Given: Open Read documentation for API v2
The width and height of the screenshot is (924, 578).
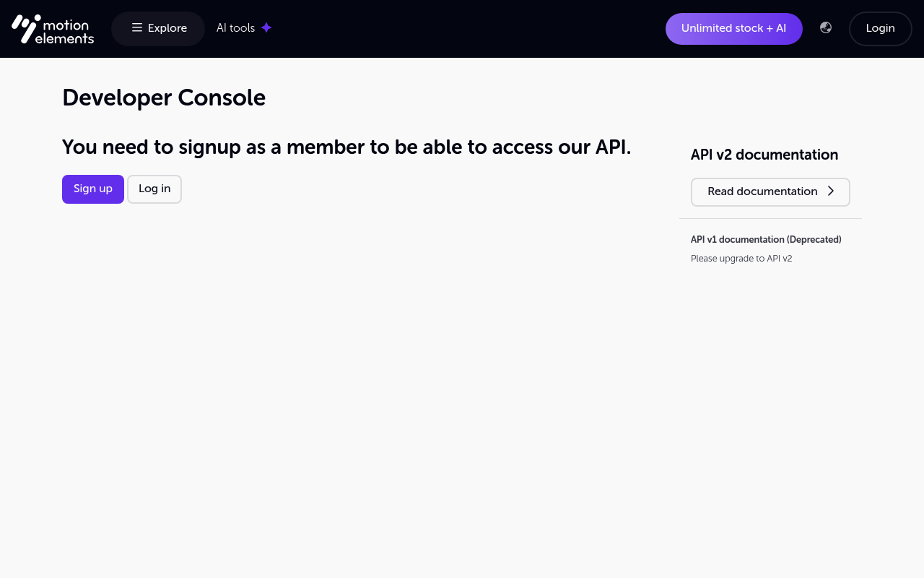Looking at the screenshot, I should pyautogui.click(x=770, y=192).
